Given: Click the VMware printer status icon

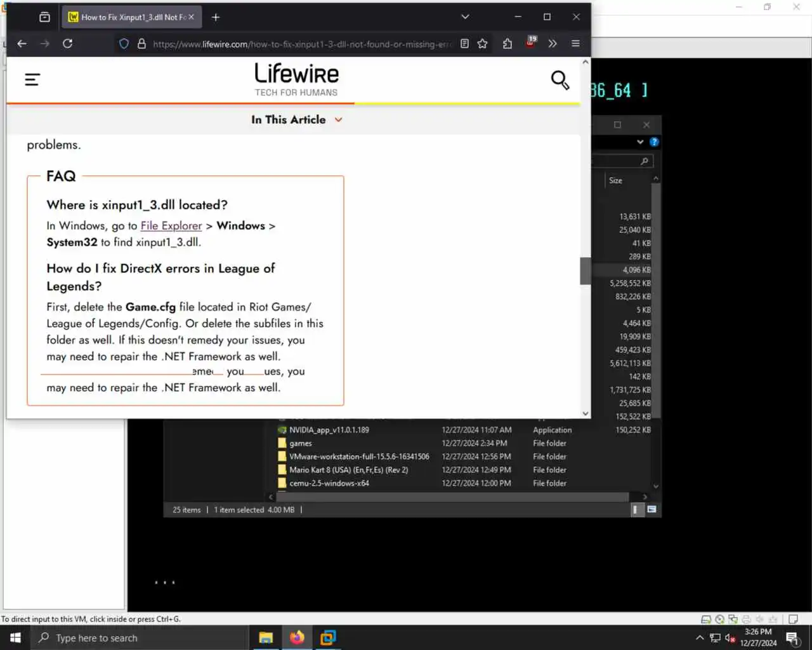Looking at the screenshot, I should point(746,619).
